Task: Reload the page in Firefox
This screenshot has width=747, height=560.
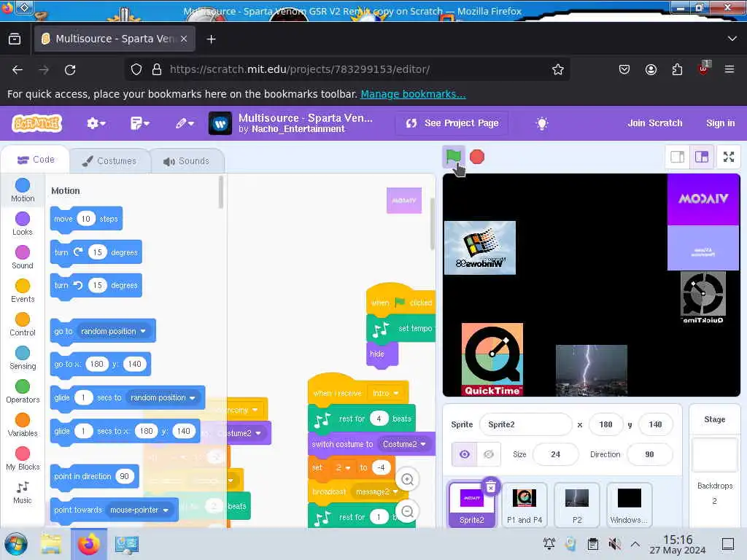Action: point(70,69)
